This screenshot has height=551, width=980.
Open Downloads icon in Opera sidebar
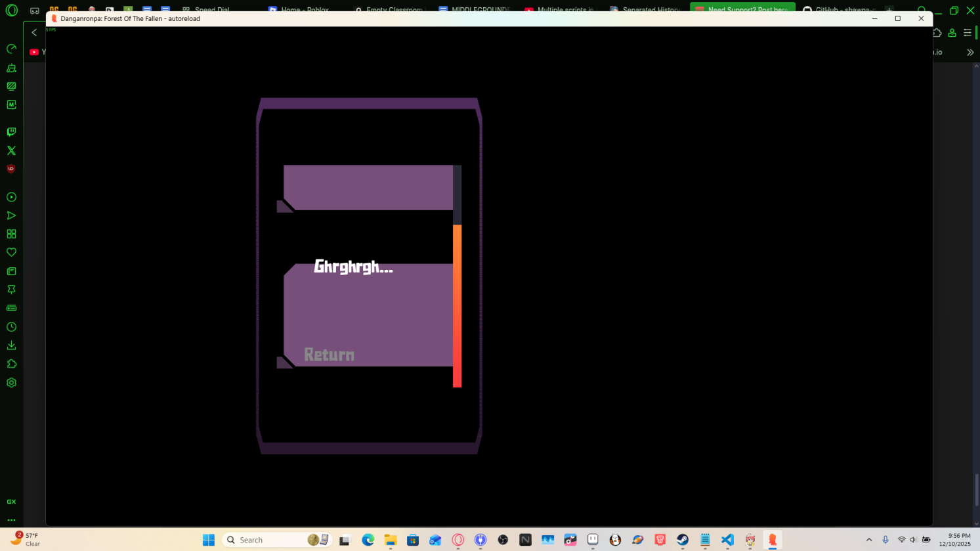11,345
